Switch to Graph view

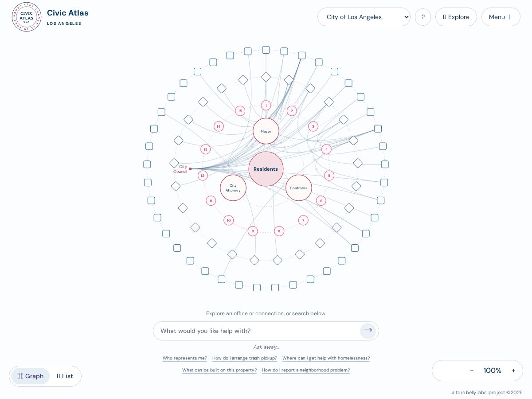[x=30, y=376]
